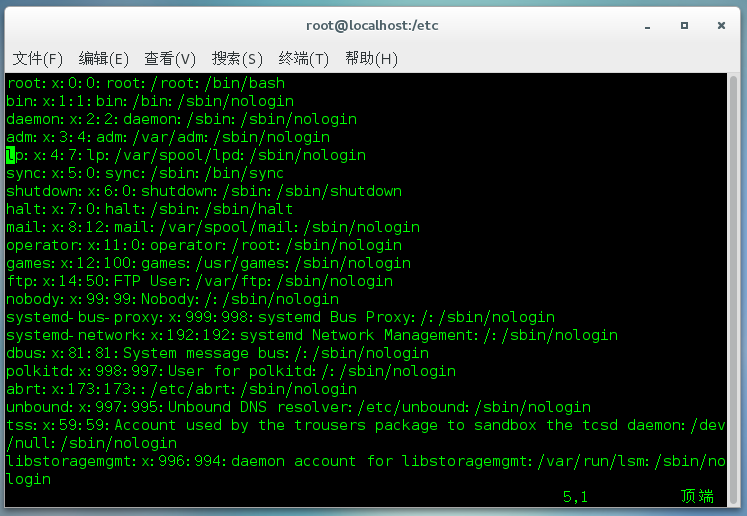Open the 搜索(S) menu

237,59
